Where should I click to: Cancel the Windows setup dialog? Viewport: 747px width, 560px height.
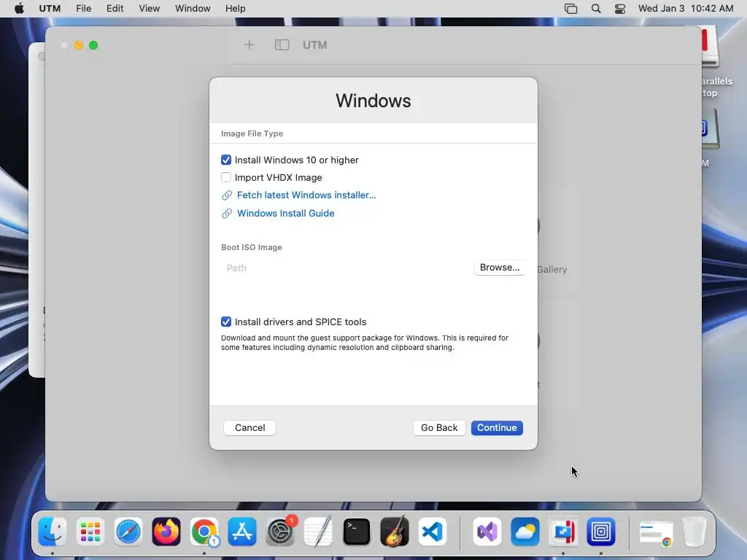pos(249,427)
